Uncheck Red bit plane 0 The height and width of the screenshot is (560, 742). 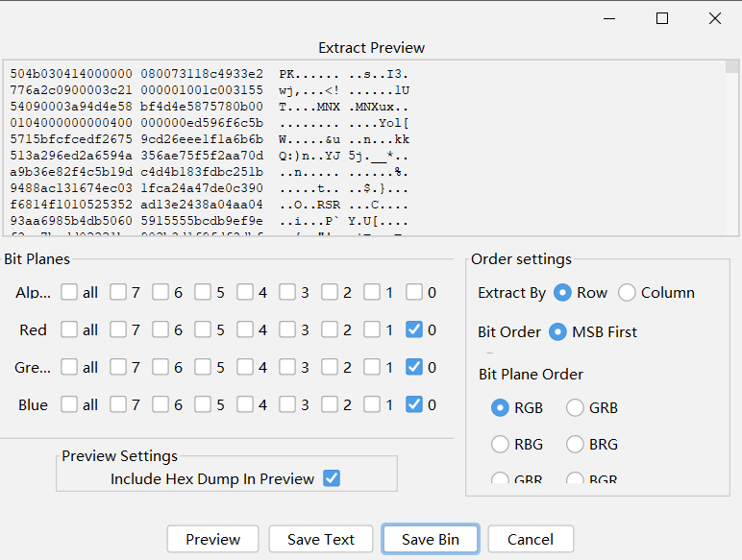(x=414, y=329)
